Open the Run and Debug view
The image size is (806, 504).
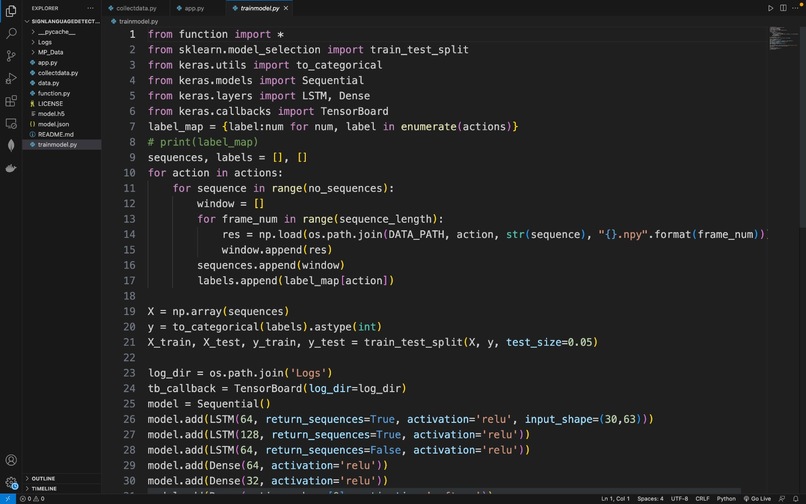(11, 79)
